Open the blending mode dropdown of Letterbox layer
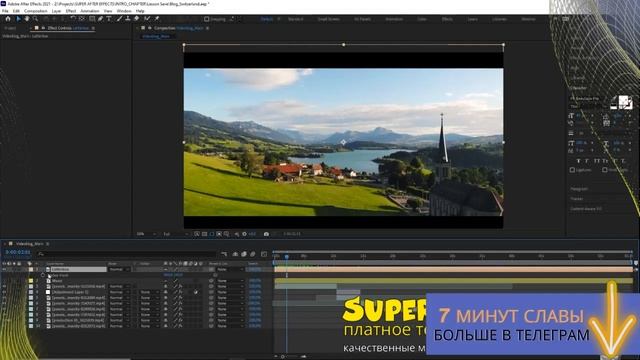Image resolution: width=640 pixels, height=360 pixels. (119, 269)
